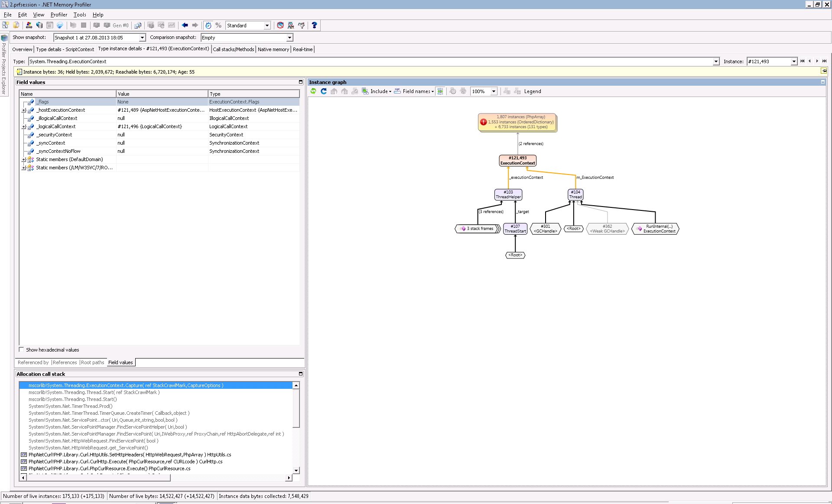832x504 pixels.
Task: Switch to the Root paths tab
Action: click(93, 362)
